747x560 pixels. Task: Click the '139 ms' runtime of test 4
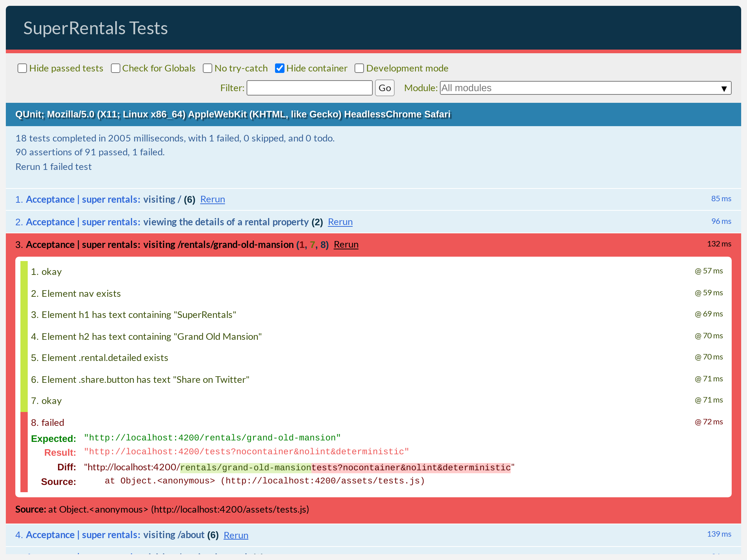coord(719,534)
